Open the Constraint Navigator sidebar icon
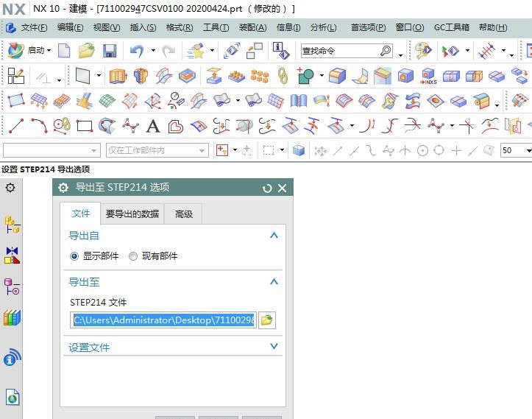The width and height of the screenshot is (532, 419). [x=13, y=256]
